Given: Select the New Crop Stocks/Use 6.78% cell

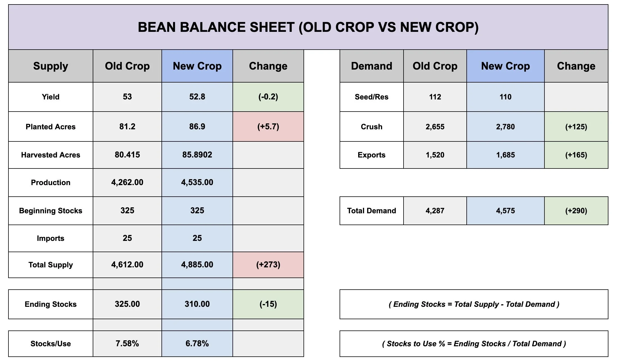Looking at the screenshot, I should [x=197, y=344].
